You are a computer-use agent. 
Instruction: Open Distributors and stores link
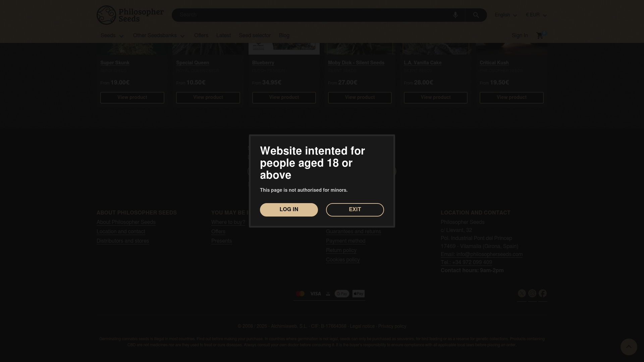pos(123,241)
